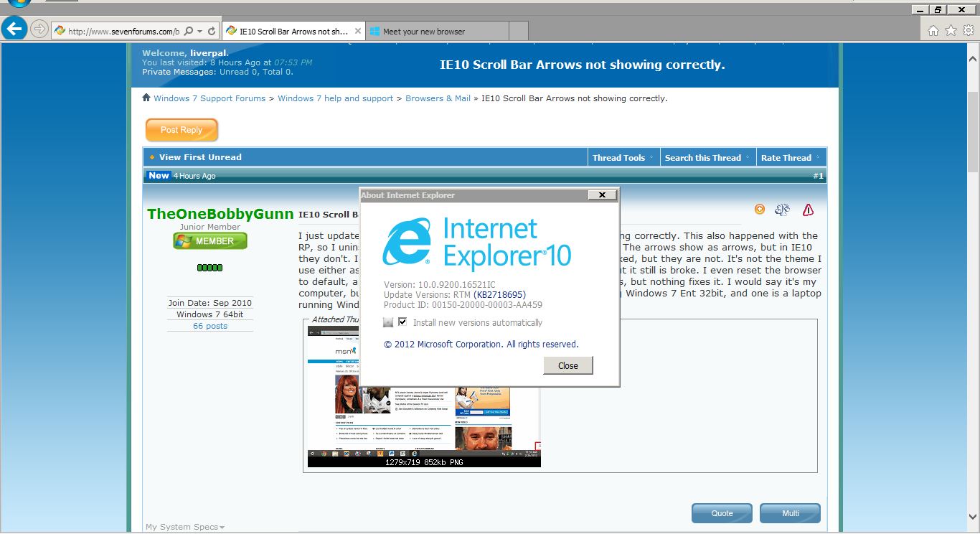The width and height of the screenshot is (980, 534).
Task: Go back with the browser Back arrow
Action: (14, 29)
